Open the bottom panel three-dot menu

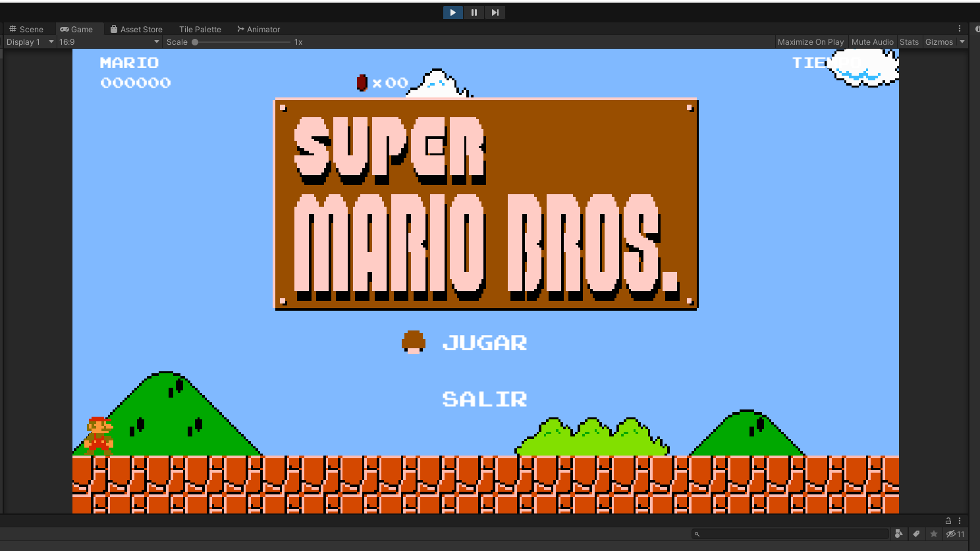pos(960,521)
